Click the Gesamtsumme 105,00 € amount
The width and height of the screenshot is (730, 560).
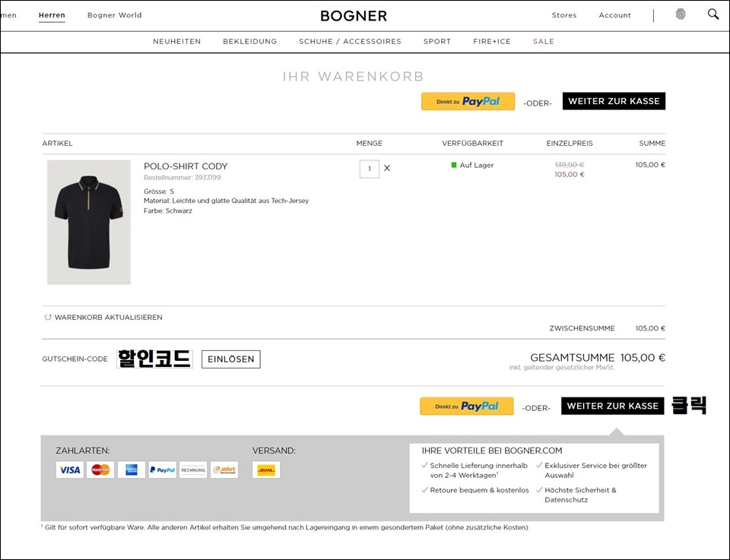(x=643, y=358)
